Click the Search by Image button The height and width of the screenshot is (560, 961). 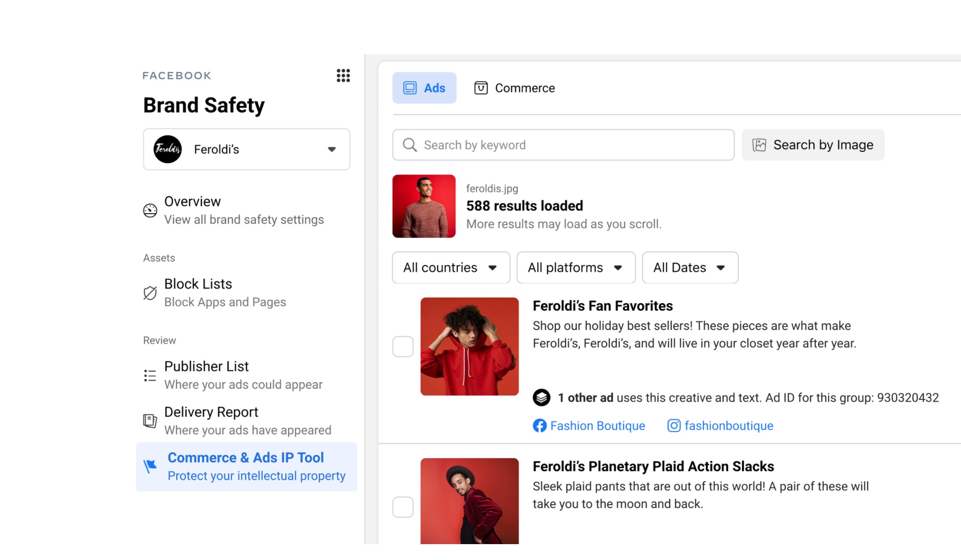pyautogui.click(x=813, y=145)
